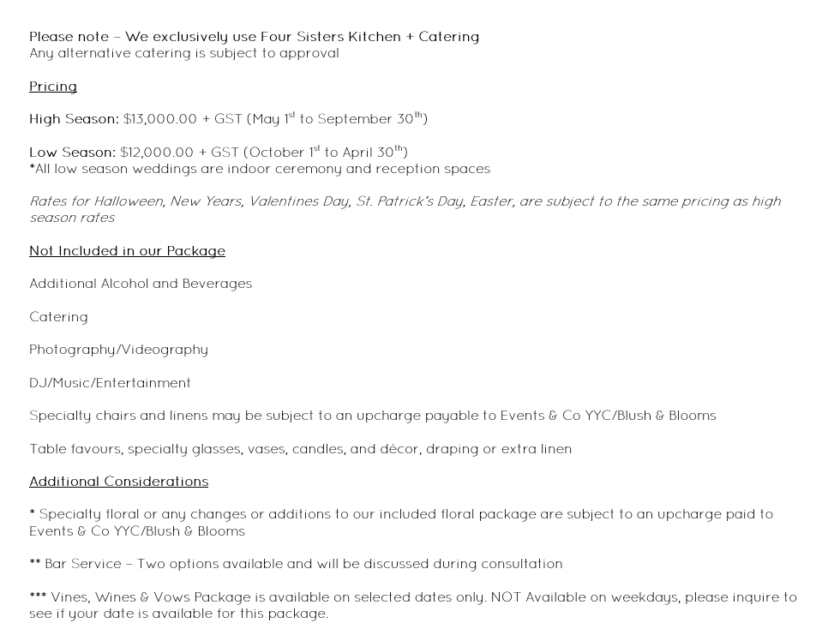840x641 pixels.
Task: Click the Vines, Wines & Vows Package note
Action: click(x=413, y=605)
